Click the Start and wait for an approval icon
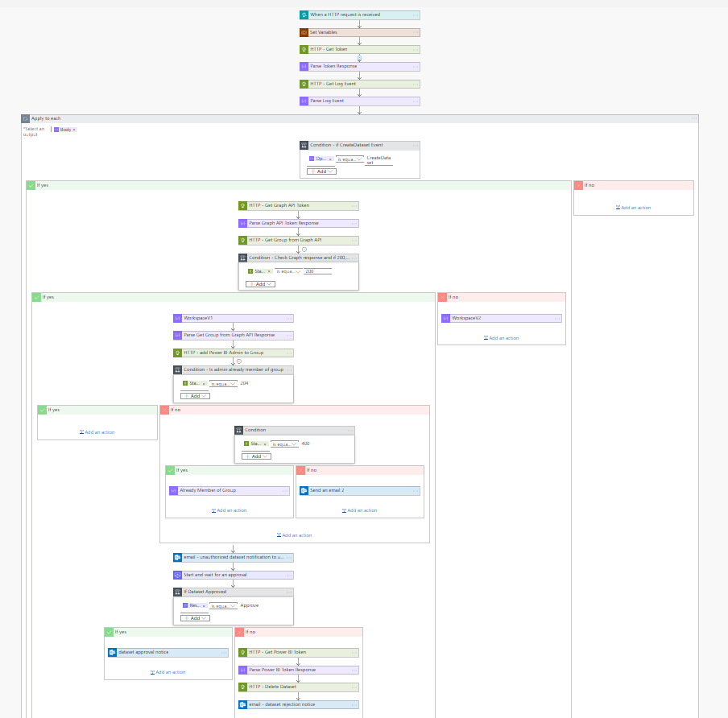This screenshot has height=718, width=728. tap(177, 576)
